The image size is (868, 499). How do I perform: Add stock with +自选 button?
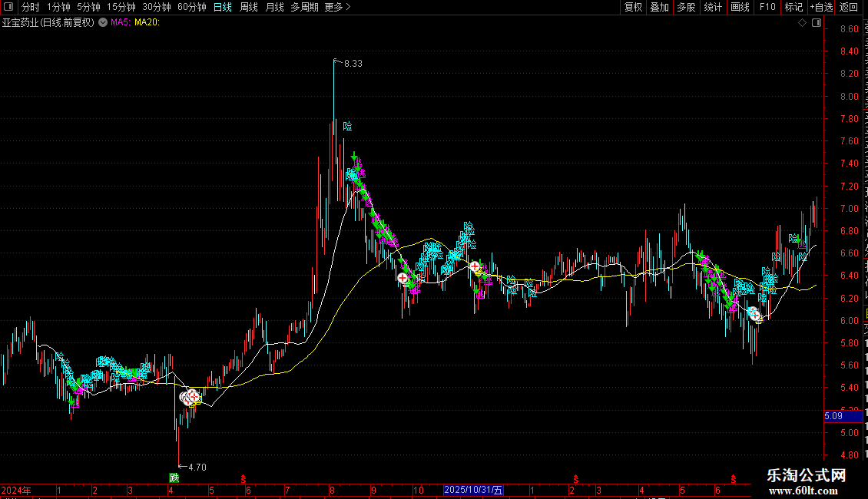[x=821, y=7]
